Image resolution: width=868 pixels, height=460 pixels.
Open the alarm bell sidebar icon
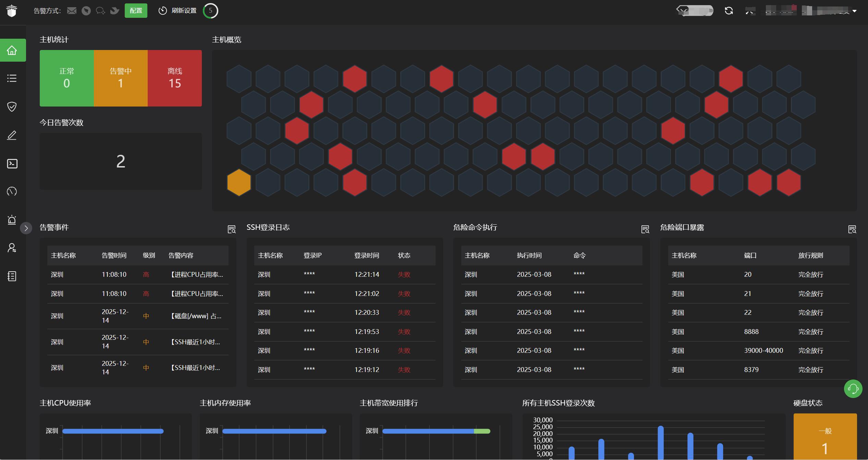pos(12,220)
